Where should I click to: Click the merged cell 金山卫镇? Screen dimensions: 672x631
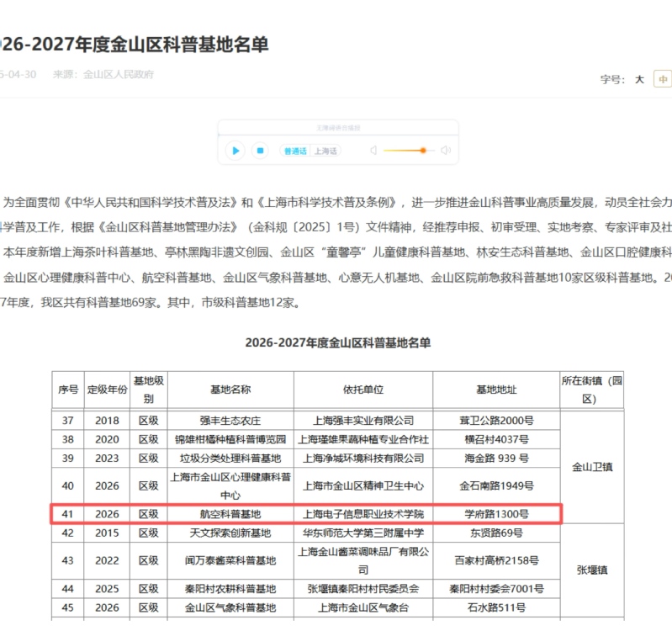pyautogui.click(x=592, y=467)
